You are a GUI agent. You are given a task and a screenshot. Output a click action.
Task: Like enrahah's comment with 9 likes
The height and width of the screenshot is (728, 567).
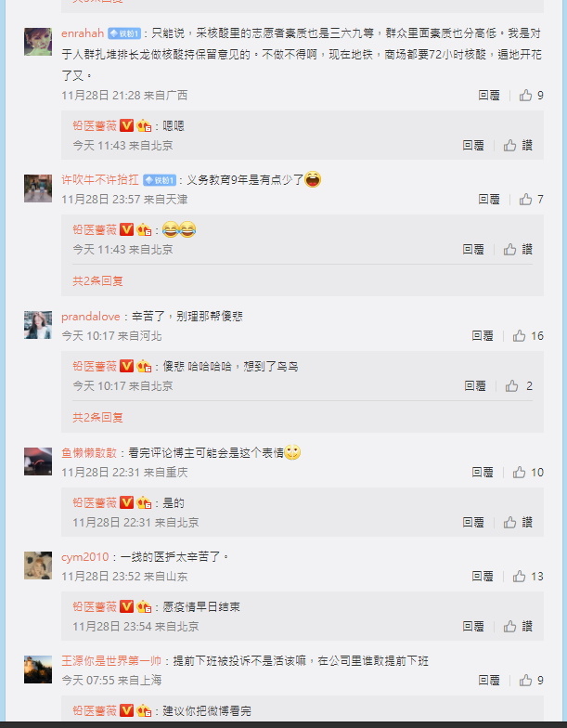tap(531, 95)
